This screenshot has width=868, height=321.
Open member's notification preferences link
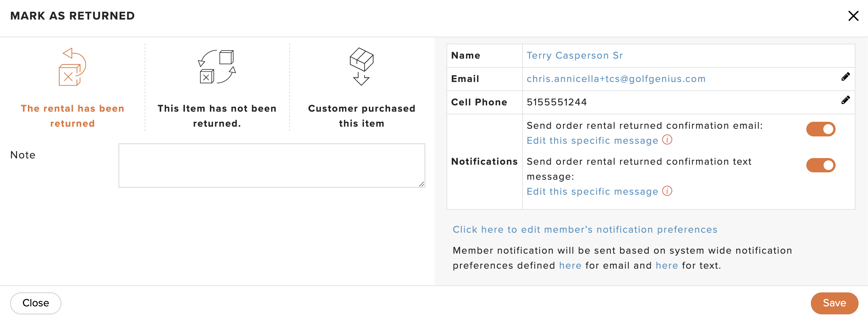[x=585, y=230]
